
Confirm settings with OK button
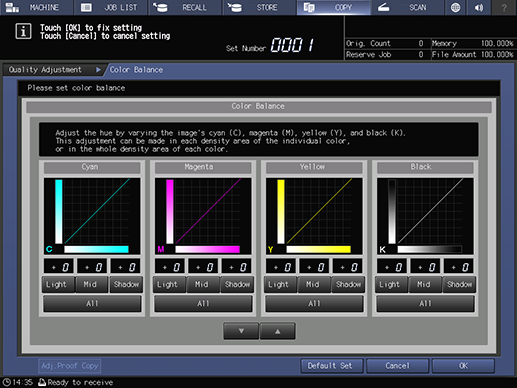pyautogui.click(x=463, y=366)
